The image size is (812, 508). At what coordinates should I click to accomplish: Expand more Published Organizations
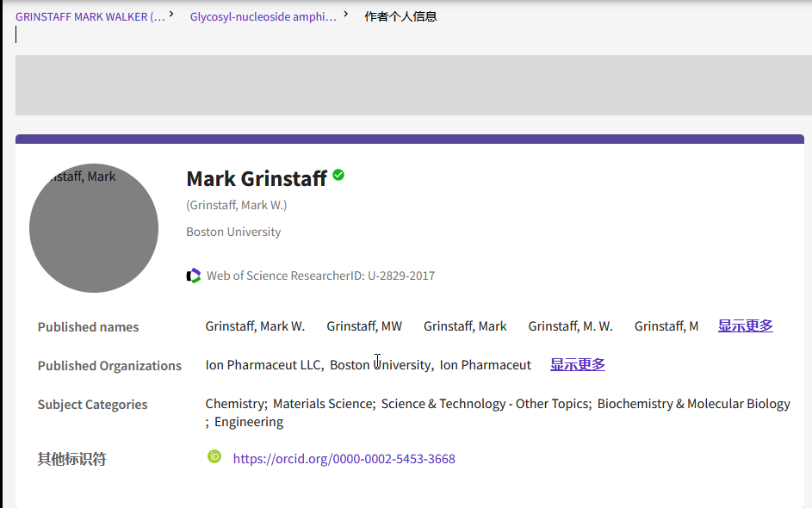click(x=577, y=365)
